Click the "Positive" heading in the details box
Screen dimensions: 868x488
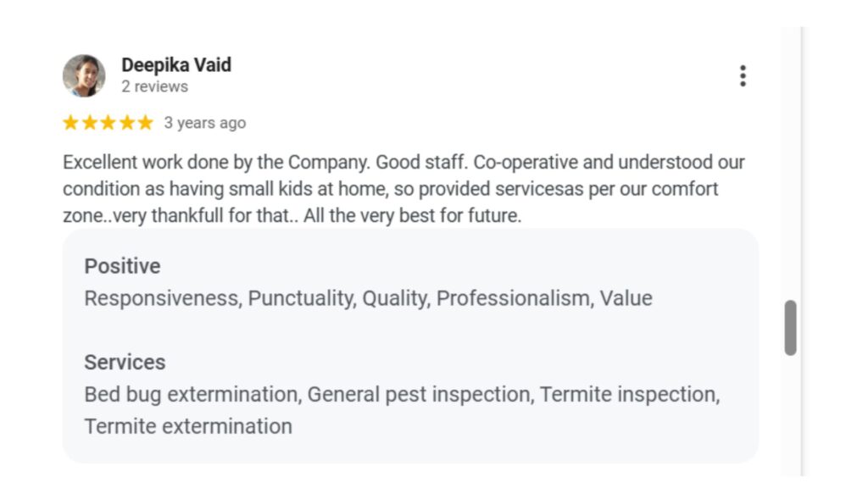click(x=122, y=266)
